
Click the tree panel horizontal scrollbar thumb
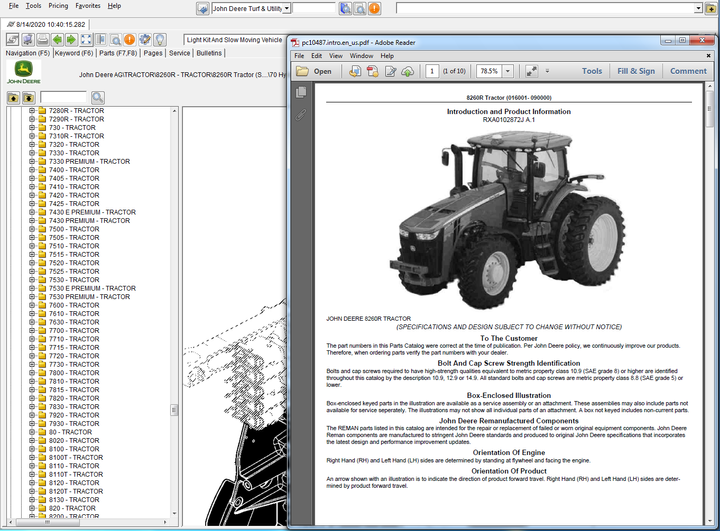(x=46, y=522)
